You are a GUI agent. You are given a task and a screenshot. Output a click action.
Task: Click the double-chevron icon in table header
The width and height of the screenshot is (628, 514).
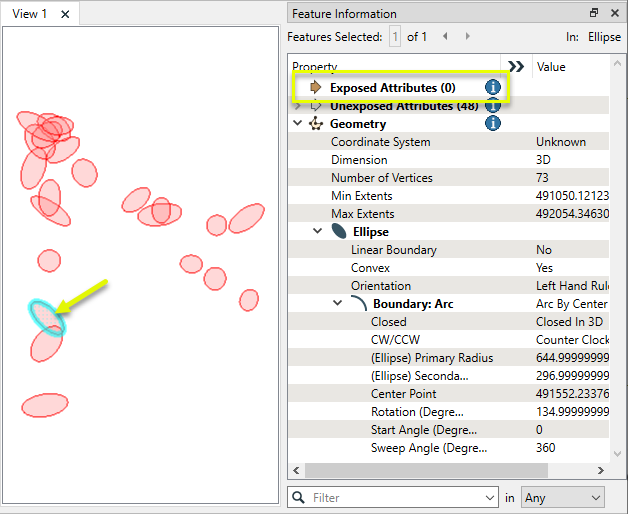(516, 67)
